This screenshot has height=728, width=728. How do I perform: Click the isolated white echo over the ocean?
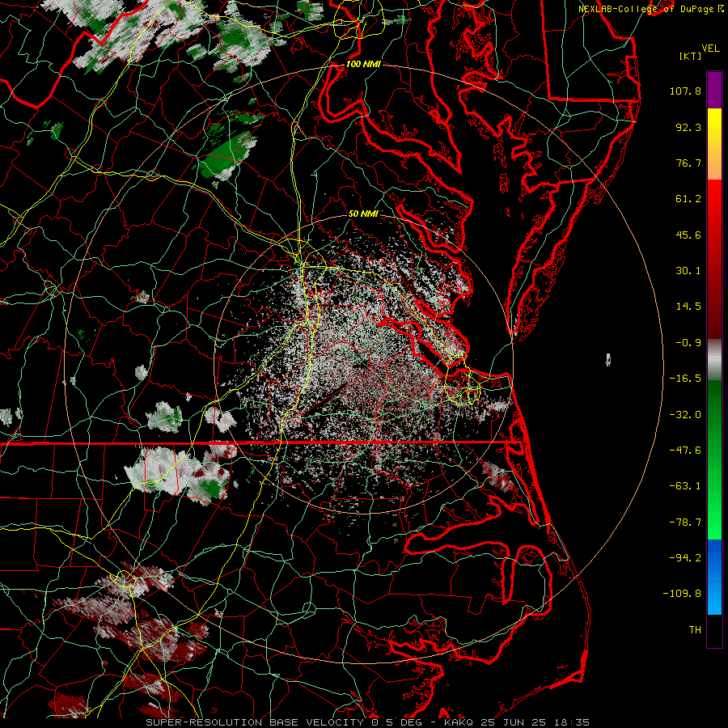[608, 359]
